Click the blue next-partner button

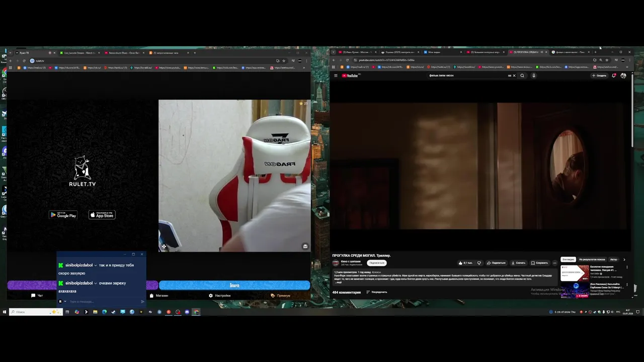pos(234,285)
